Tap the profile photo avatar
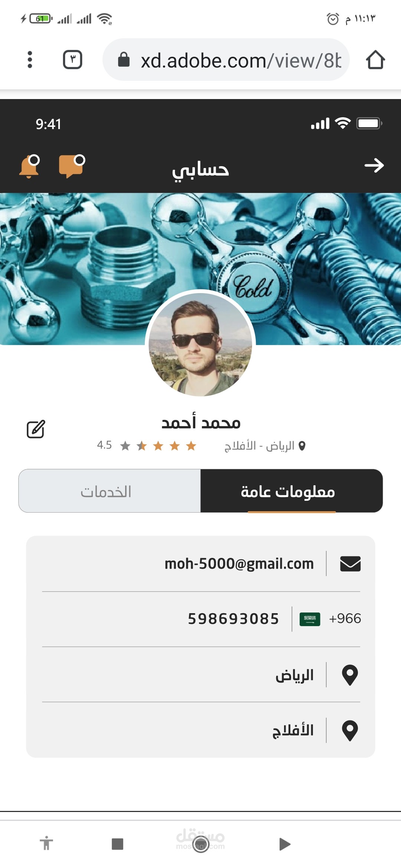401x868 pixels. (x=200, y=345)
